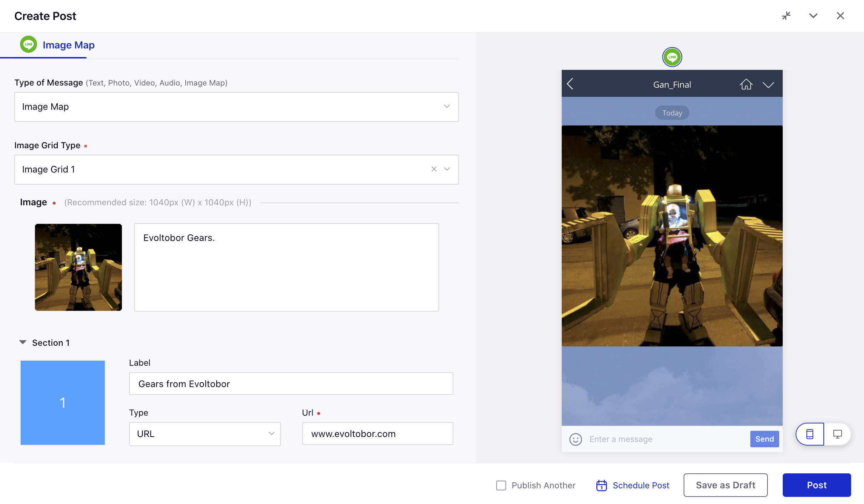This screenshot has width=864, height=504.
Task: Click the blue Section 1 grid tile
Action: tap(63, 403)
